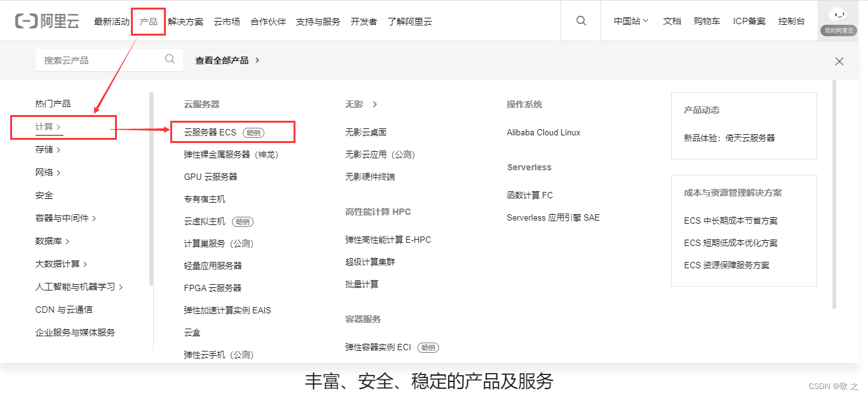
Task: Open the 无影 section chevron
Action: (375, 104)
